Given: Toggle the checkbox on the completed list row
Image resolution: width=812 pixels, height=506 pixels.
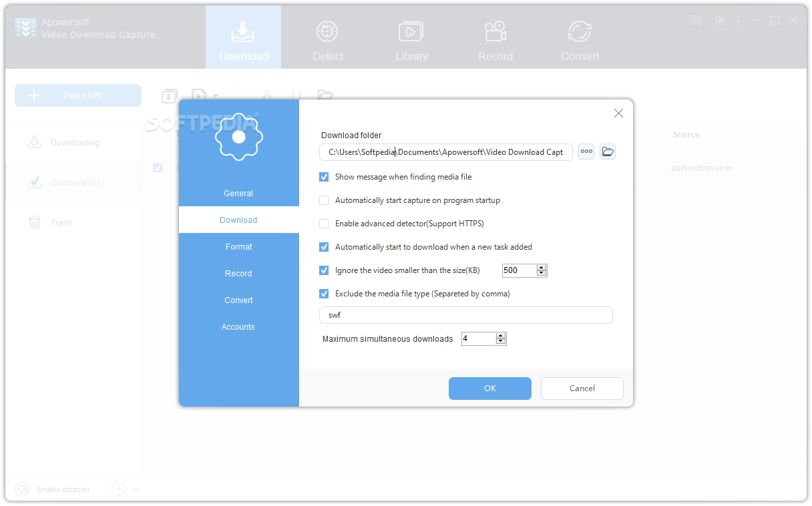Looking at the screenshot, I should [158, 168].
